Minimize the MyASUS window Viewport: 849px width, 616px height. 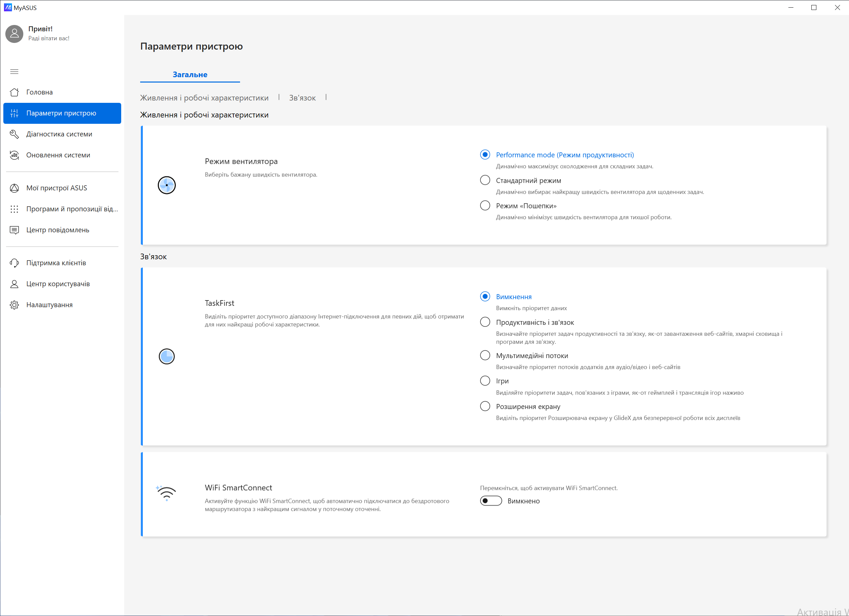pyautogui.click(x=791, y=7)
